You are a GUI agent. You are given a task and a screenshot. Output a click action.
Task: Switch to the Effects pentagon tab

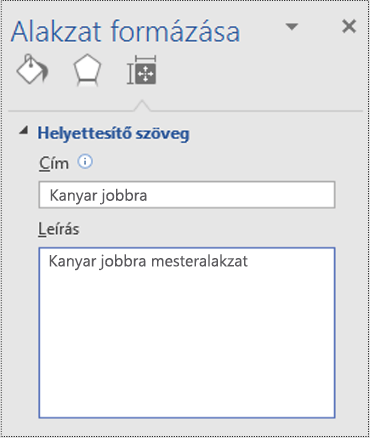[87, 70]
